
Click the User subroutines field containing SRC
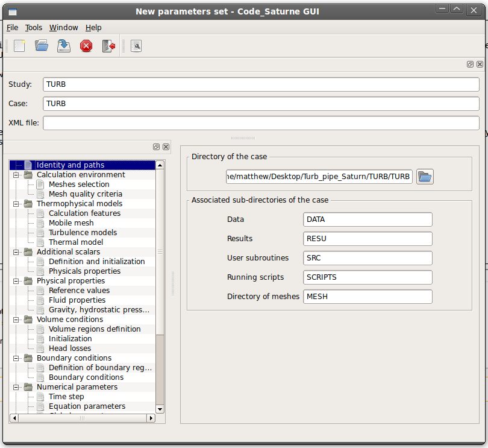pyautogui.click(x=368, y=258)
